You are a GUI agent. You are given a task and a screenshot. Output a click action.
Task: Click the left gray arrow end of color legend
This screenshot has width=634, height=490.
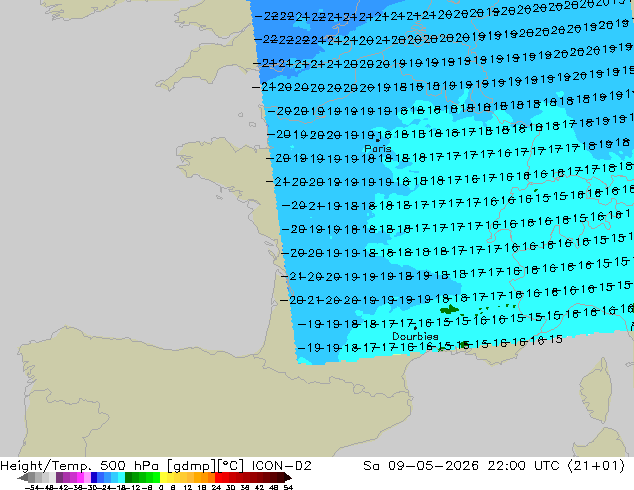tap(23, 477)
